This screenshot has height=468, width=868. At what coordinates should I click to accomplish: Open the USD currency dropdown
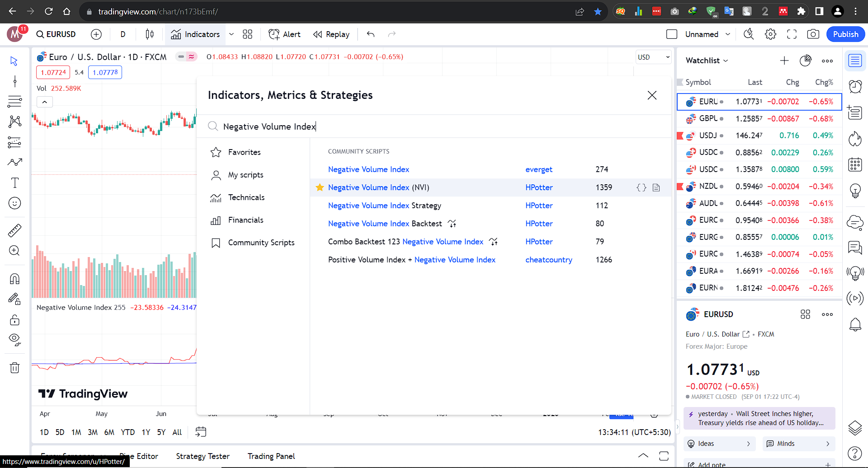pyautogui.click(x=653, y=57)
